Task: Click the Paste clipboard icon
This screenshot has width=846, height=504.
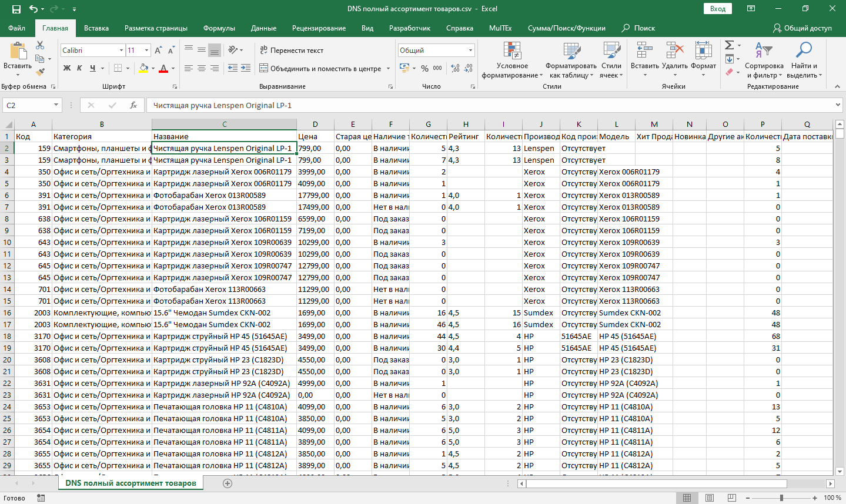Action: pyautogui.click(x=18, y=51)
